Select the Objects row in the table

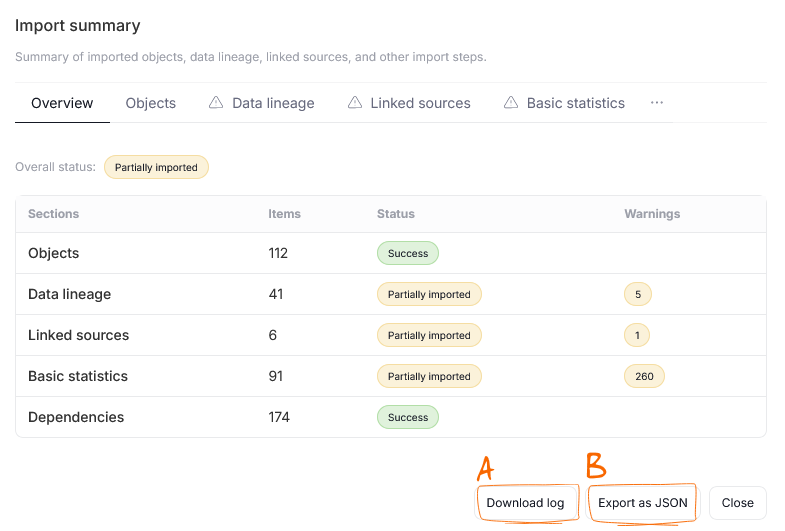coord(391,253)
